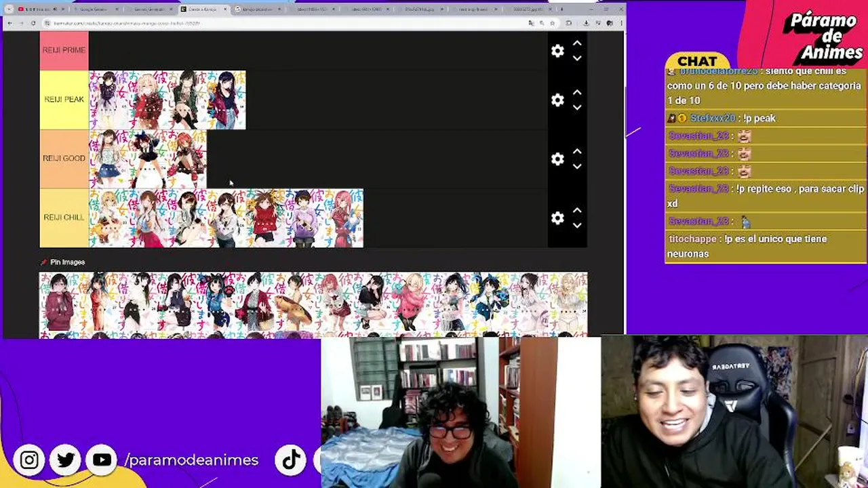Click the Pin Images label
This screenshot has height=488, width=868.
(x=67, y=262)
